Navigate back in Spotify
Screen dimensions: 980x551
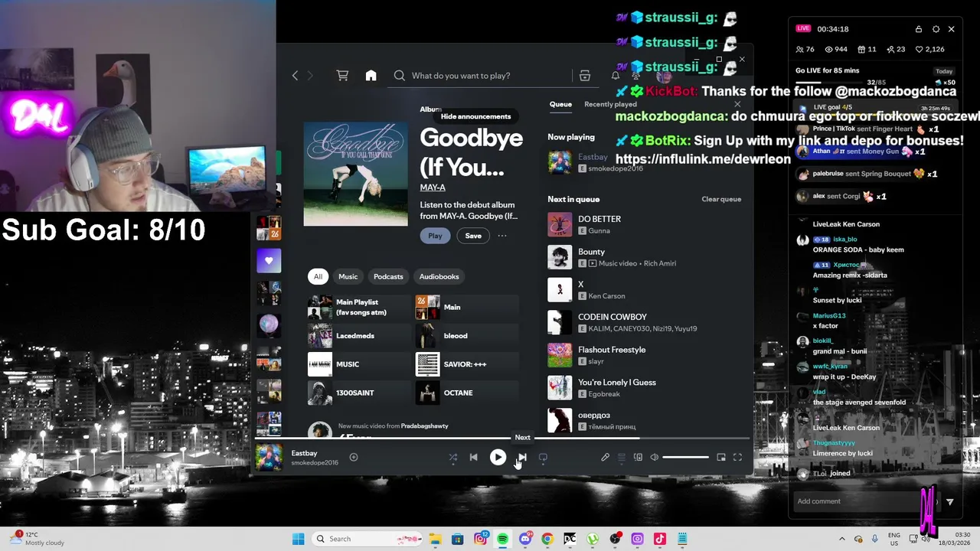[x=295, y=76]
